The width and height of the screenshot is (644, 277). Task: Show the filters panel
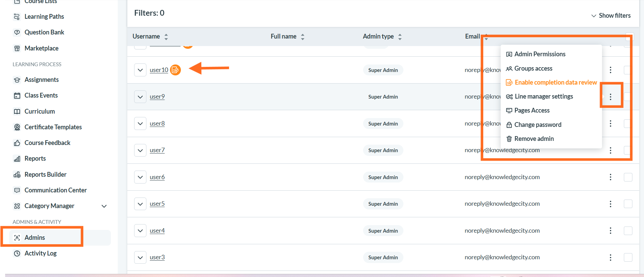pyautogui.click(x=611, y=16)
